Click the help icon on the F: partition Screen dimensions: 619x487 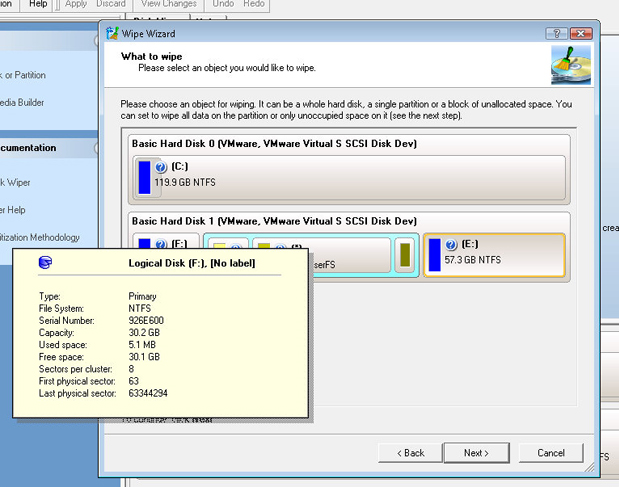[x=162, y=243]
